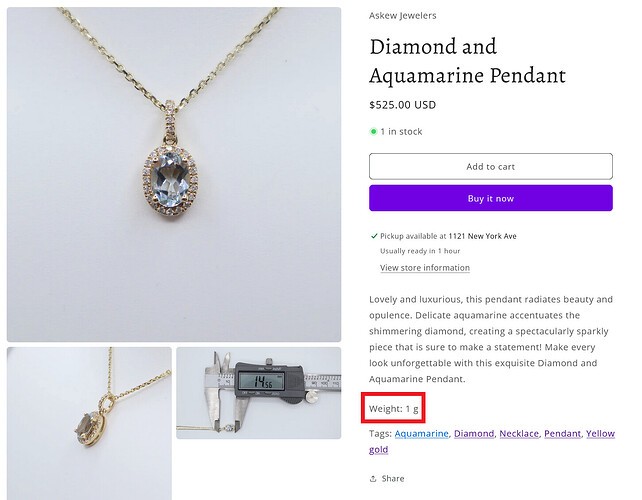Follow the Aquamarine tag link
The height and width of the screenshot is (500, 642).
tap(421, 434)
